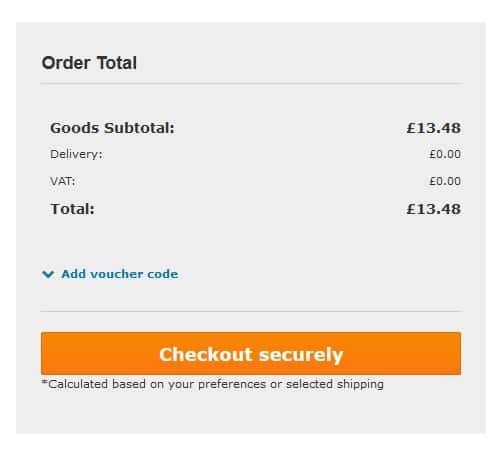The height and width of the screenshot is (475, 496).
Task: Select the Goods Subtotal amount £13.48
Action: pyautogui.click(x=434, y=128)
